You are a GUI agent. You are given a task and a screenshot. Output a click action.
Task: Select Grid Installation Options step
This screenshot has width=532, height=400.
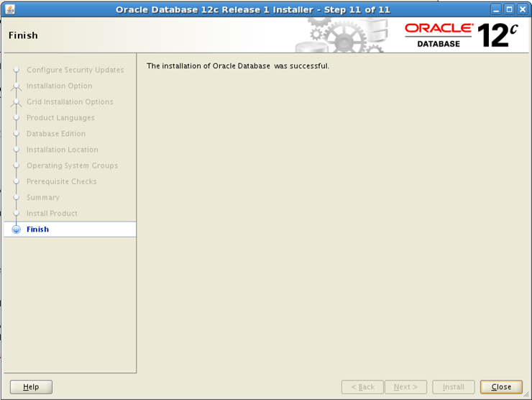pyautogui.click(x=70, y=101)
